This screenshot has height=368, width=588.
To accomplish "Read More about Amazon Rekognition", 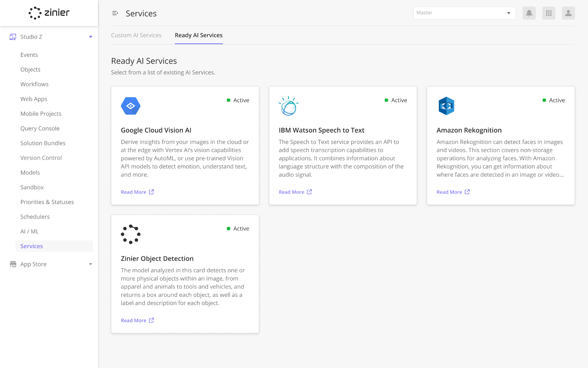I will tap(449, 192).
